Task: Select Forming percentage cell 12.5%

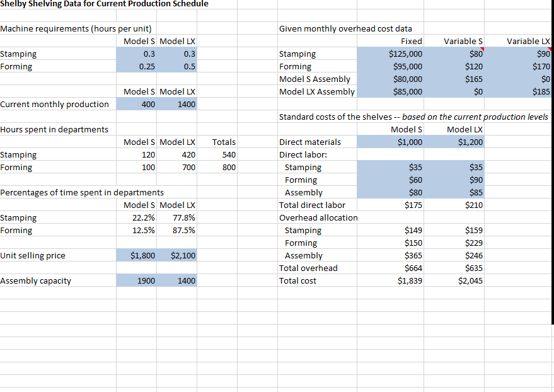Action: (x=136, y=230)
